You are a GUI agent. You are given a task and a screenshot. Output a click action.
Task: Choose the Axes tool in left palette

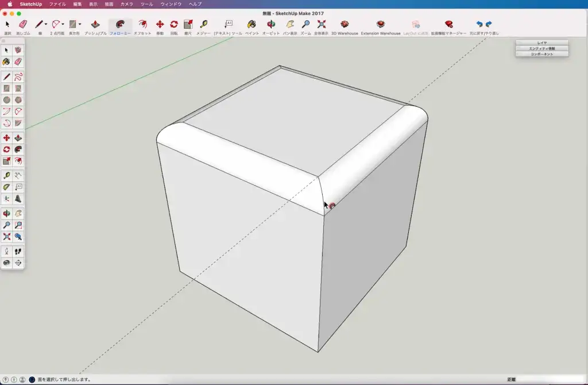[x=6, y=198]
